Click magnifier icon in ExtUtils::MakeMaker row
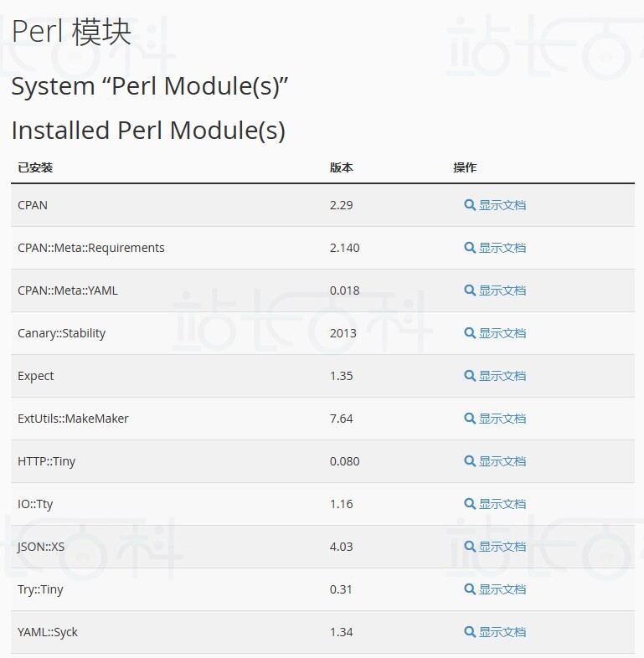 (469, 419)
